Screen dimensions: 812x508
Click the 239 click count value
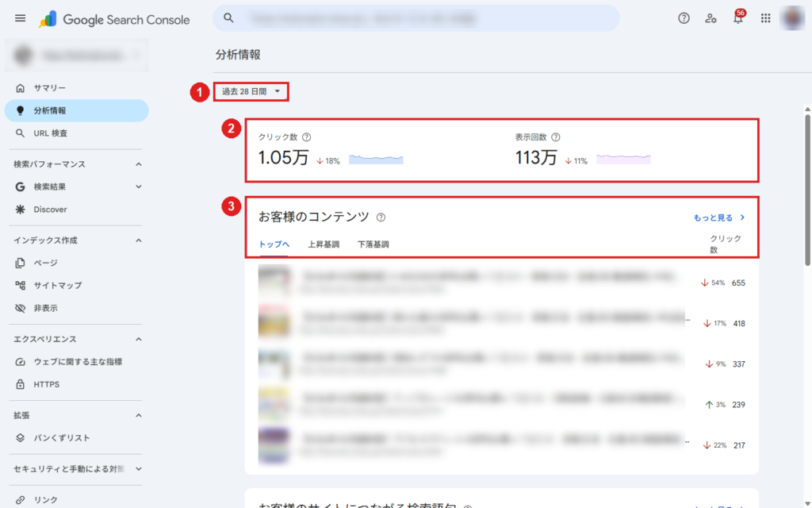(738, 405)
